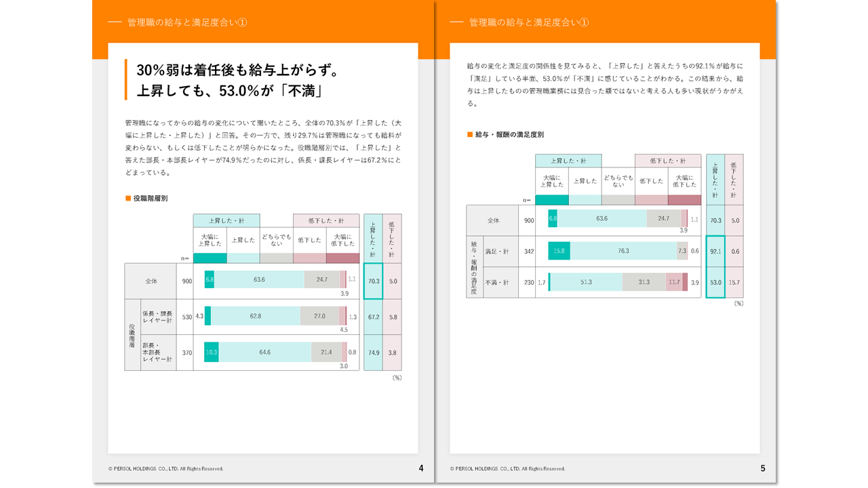Click the gray bar segment labeled 21.4
This screenshot has height=488, width=868.
[x=326, y=352]
